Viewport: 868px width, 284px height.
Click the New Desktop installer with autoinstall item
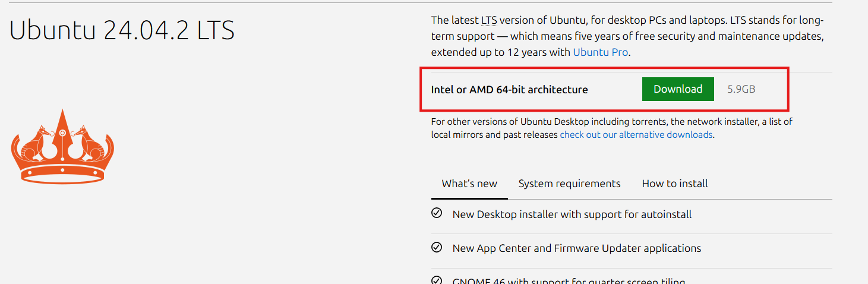pyautogui.click(x=572, y=214)
